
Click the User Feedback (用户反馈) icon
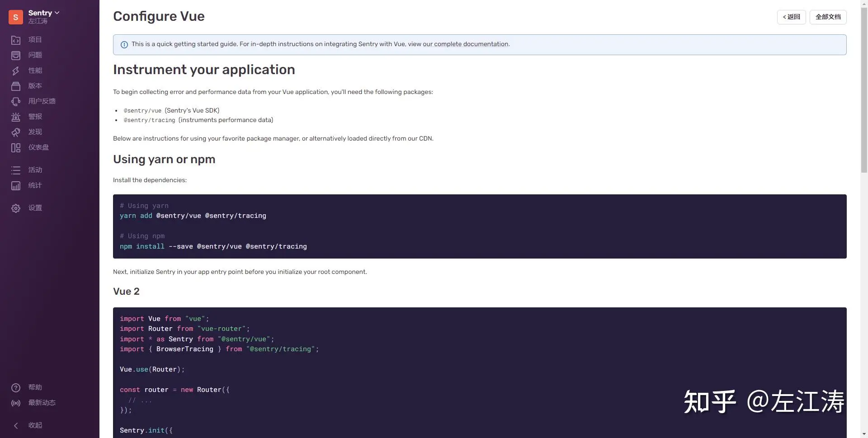pyautogui.click(x=16, y=102)
